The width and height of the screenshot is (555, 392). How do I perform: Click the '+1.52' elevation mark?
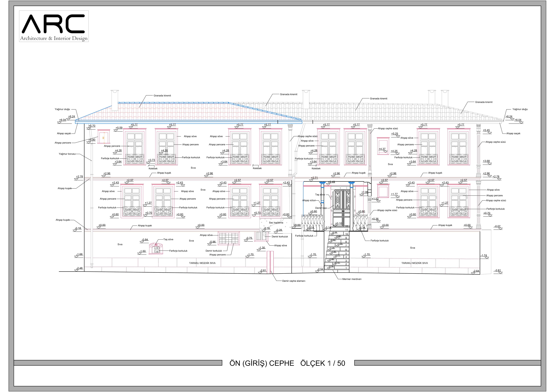coord(375,199)
